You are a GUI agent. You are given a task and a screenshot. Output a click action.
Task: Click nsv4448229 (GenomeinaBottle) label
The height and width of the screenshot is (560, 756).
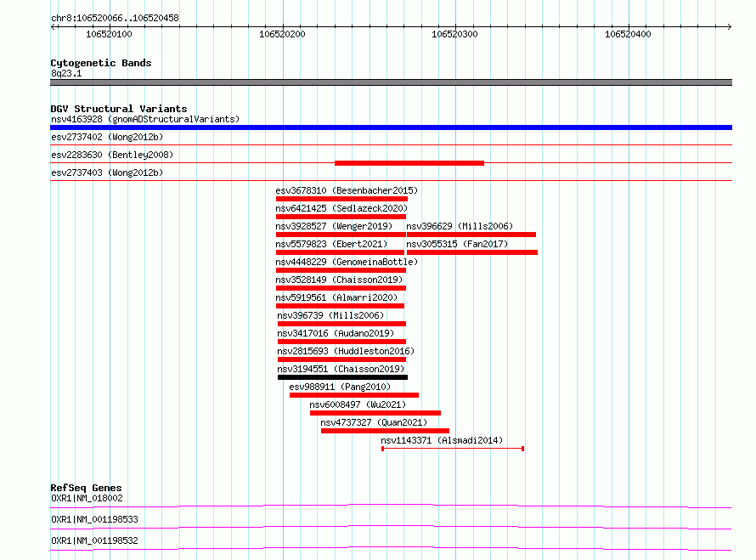pos(347,262)
